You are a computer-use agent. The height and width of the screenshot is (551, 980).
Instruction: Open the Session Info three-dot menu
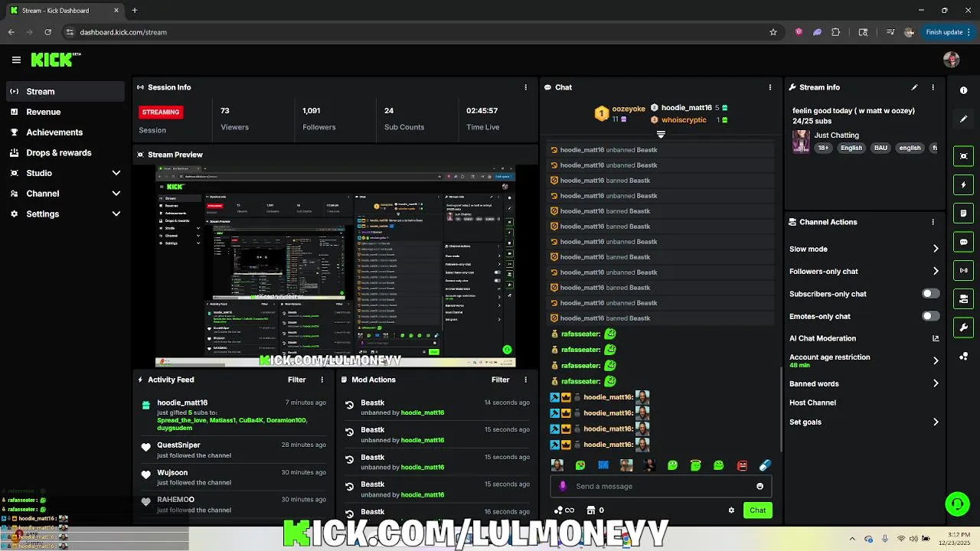coord(525,87)
